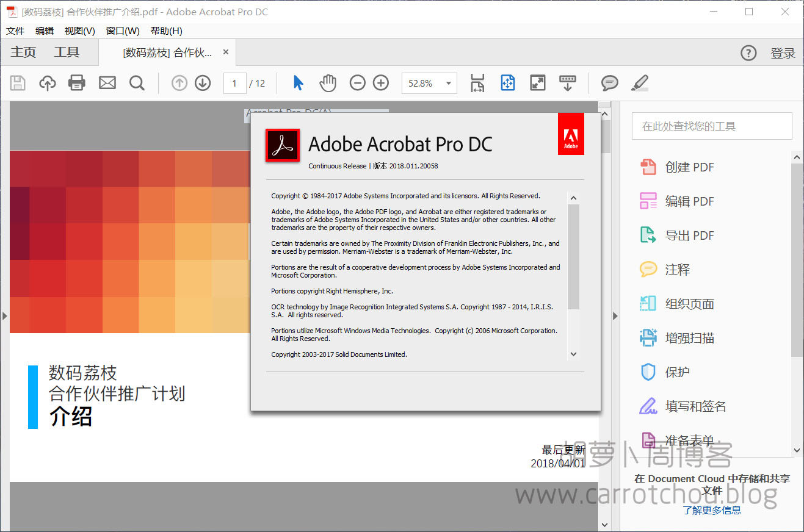
Task: Click the Edit PDF tool icon
Action: coord(648,201)
